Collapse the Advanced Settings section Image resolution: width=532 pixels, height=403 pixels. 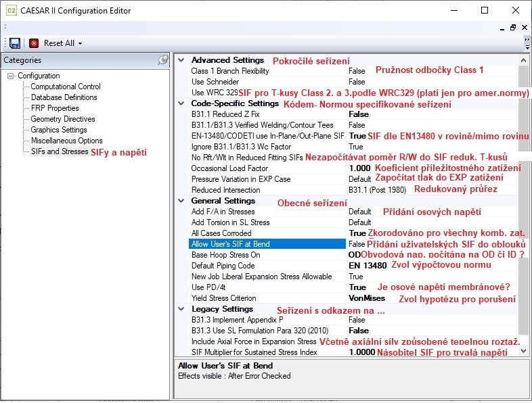[181, 60]
